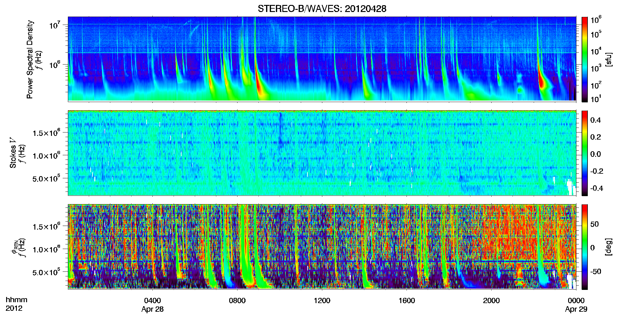Click the "[sfu]" colorbar unit label
Viewport: 644px width, 332px height.
click(609, 59)
